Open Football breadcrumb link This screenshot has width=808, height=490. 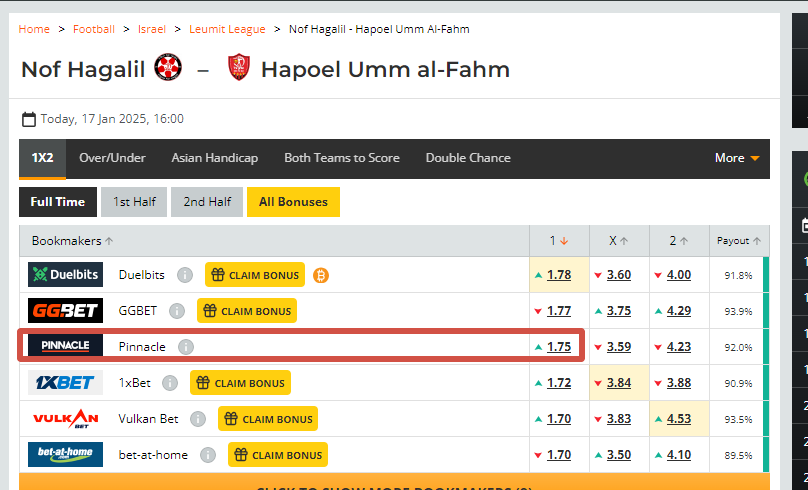(94, 29)
